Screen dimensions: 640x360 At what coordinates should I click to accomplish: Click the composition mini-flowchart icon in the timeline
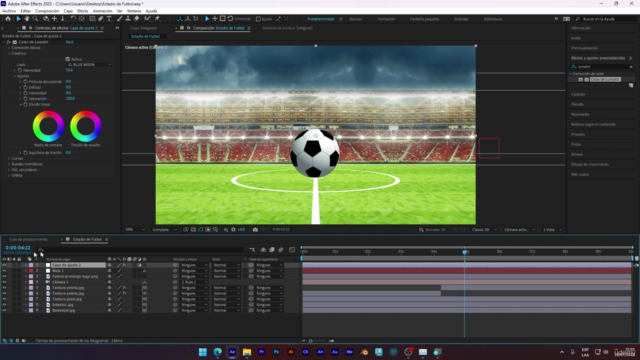pos(252,249)
